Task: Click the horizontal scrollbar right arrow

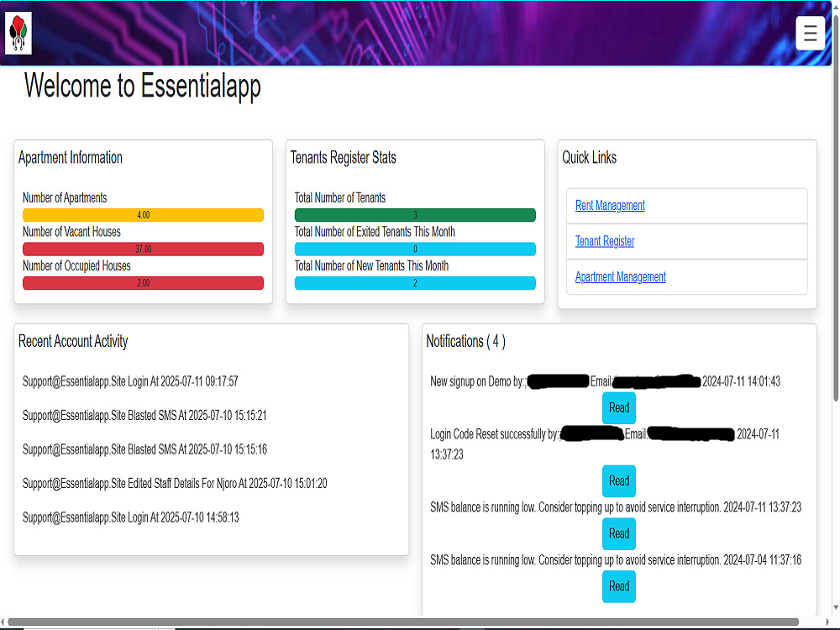Action: 827,622
